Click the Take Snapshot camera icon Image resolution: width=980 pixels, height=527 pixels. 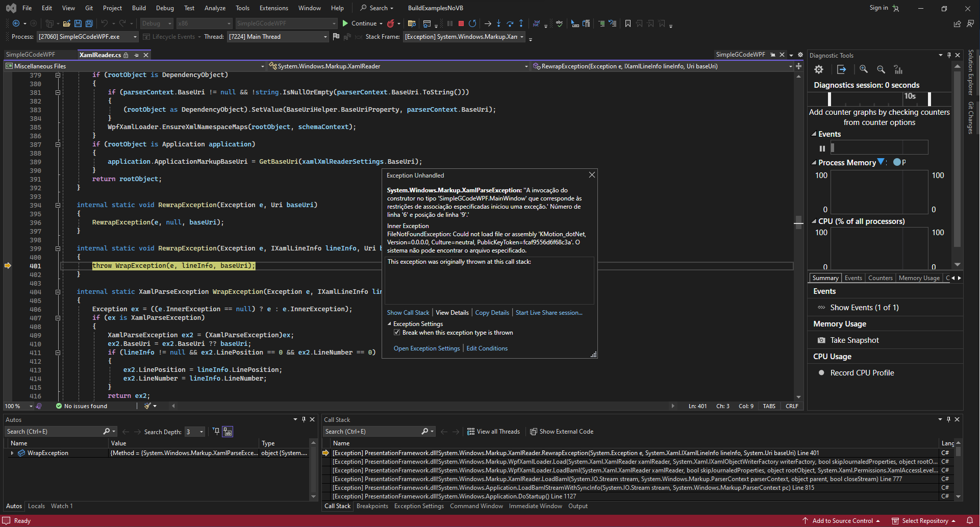[x=821, y=340]
